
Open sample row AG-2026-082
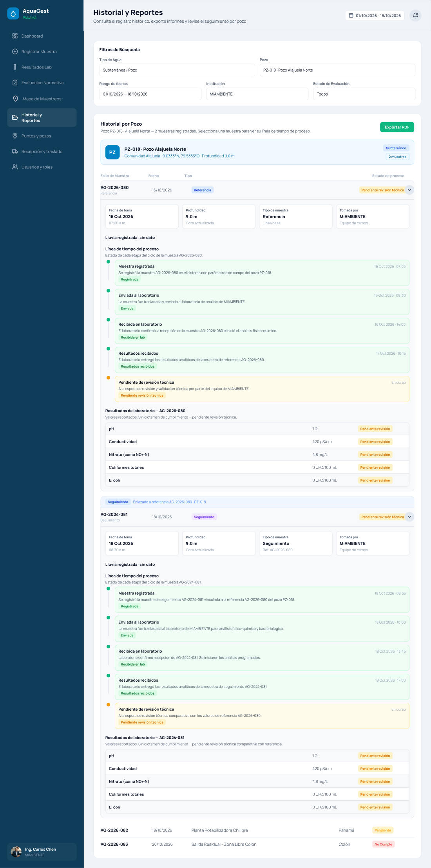pos(257,830)
